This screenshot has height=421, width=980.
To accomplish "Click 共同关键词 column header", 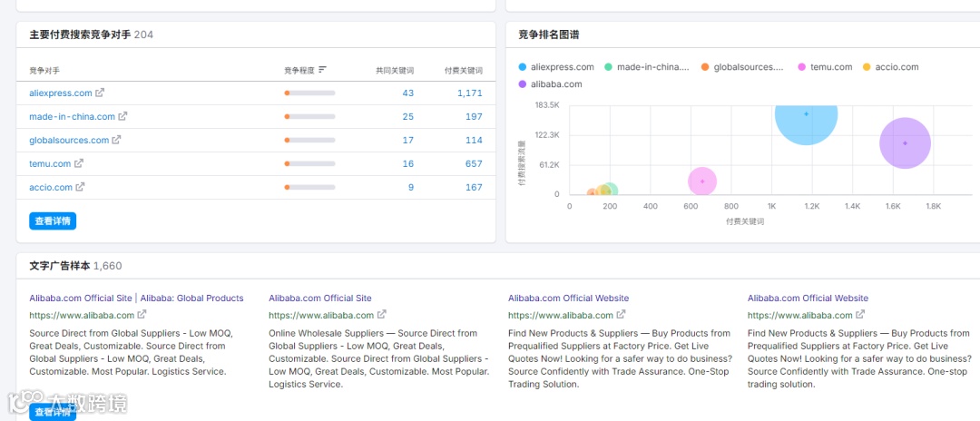I will tap(395, 71).
